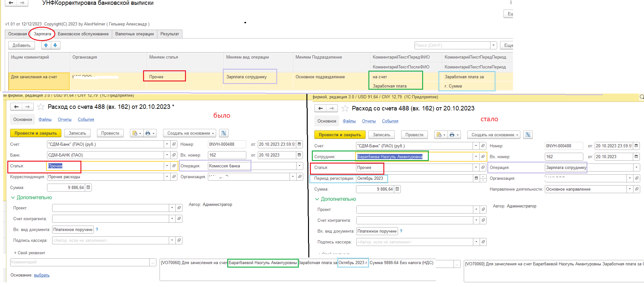
Task: Switch to the Зарплата tab
Action: point(42,34)
